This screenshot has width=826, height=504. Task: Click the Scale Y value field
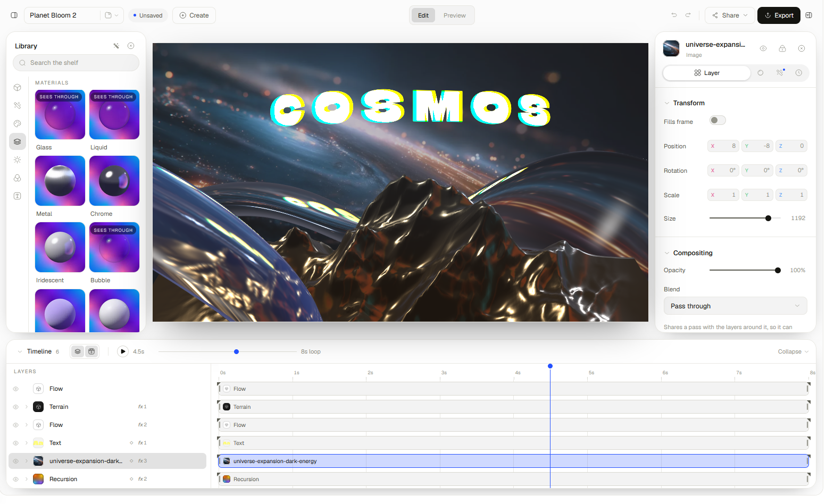757,195
